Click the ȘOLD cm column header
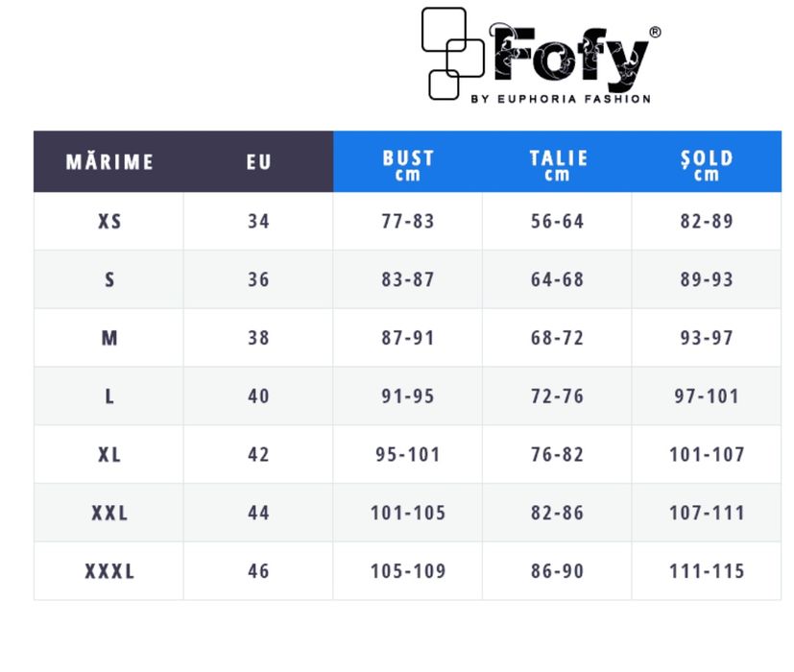The image size is (794, 672). pyautogui.click(x=707, y=163)
